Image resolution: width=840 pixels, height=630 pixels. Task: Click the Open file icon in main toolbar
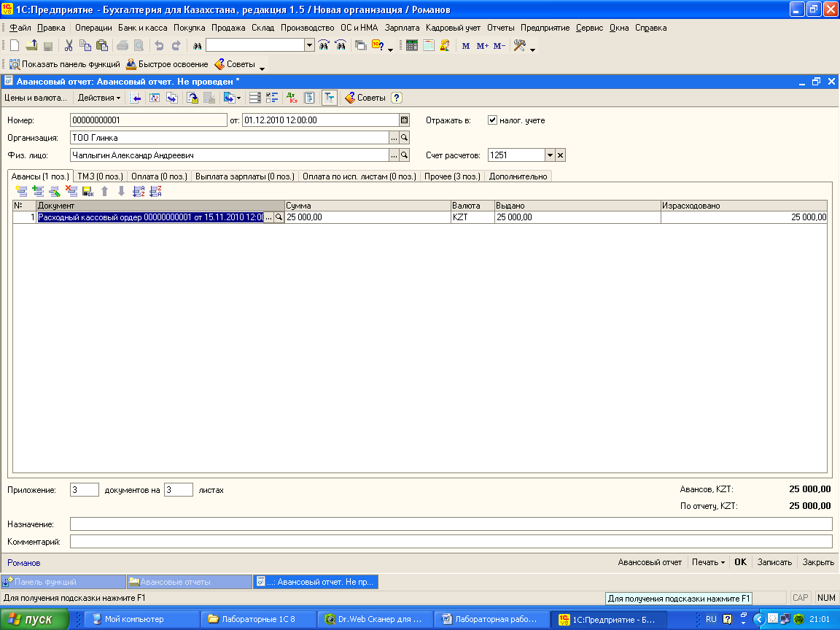pyautogui.click(x=31, y=46)
